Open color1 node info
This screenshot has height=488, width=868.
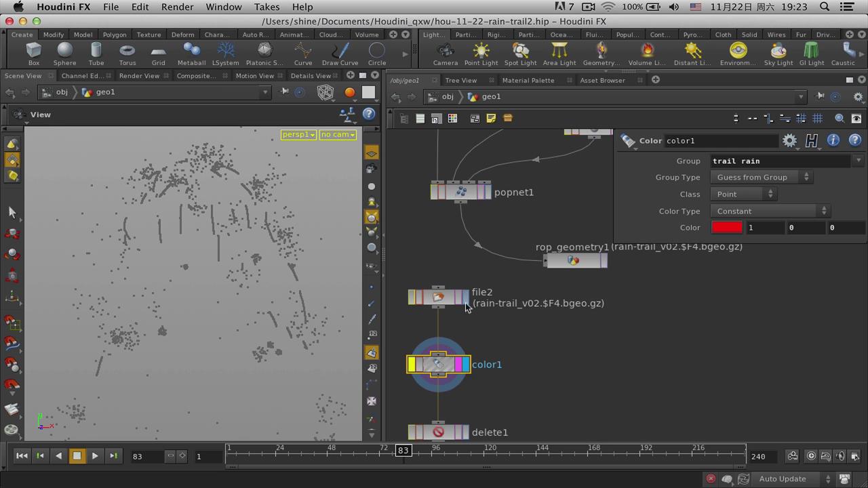[833, 140]
